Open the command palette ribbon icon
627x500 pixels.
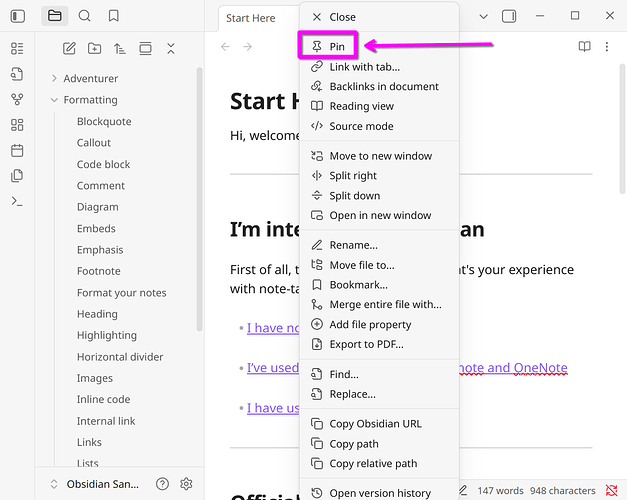pyautogui.click(x=17, y=201)
